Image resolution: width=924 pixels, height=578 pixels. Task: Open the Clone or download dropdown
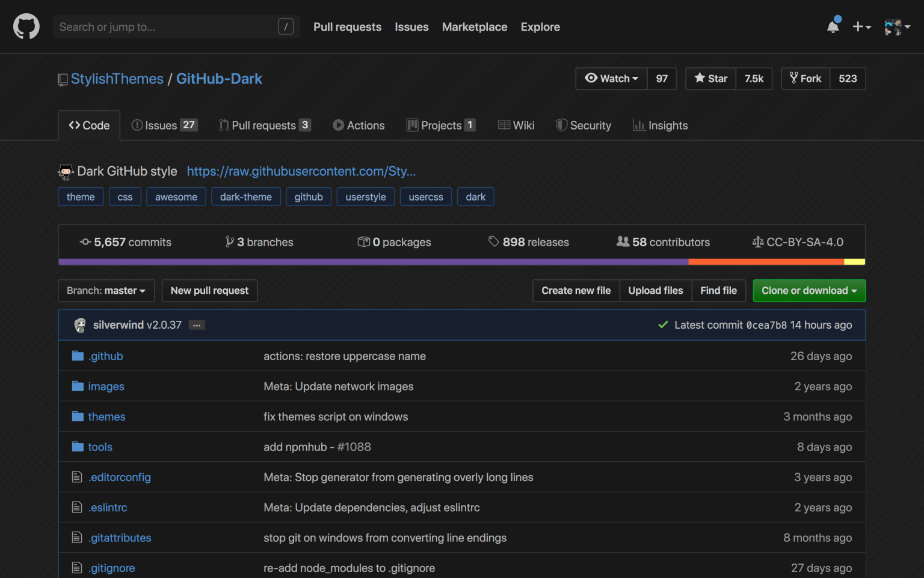tap(808, 290)
